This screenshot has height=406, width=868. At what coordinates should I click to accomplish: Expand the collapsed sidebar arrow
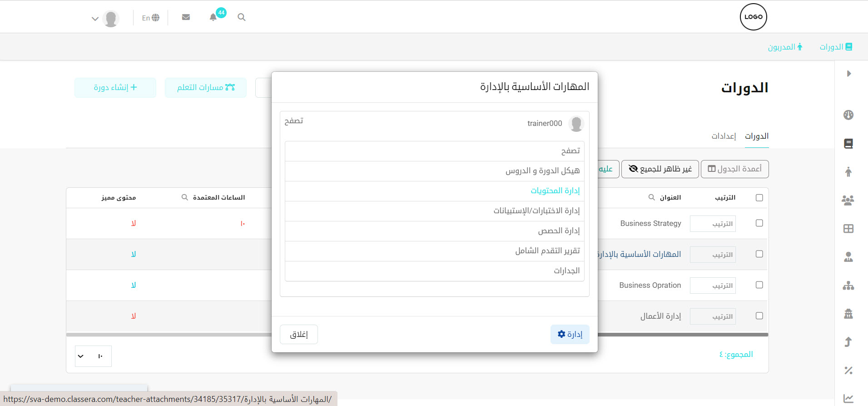848,74
